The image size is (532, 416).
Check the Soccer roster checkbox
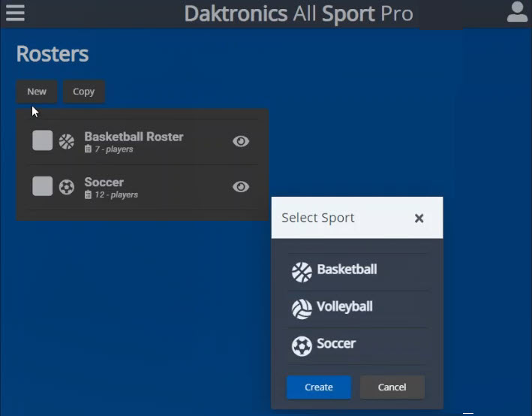click(x=43, y=186)
